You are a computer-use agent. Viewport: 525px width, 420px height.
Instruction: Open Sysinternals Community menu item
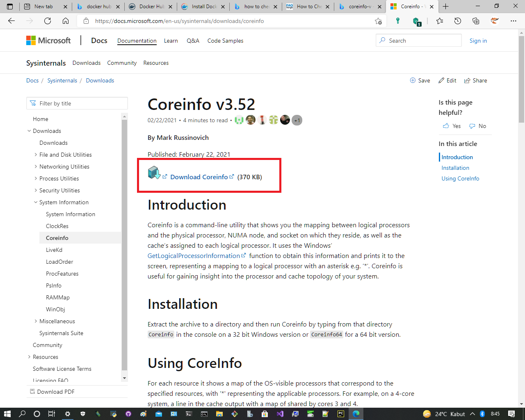click(122, 63)
